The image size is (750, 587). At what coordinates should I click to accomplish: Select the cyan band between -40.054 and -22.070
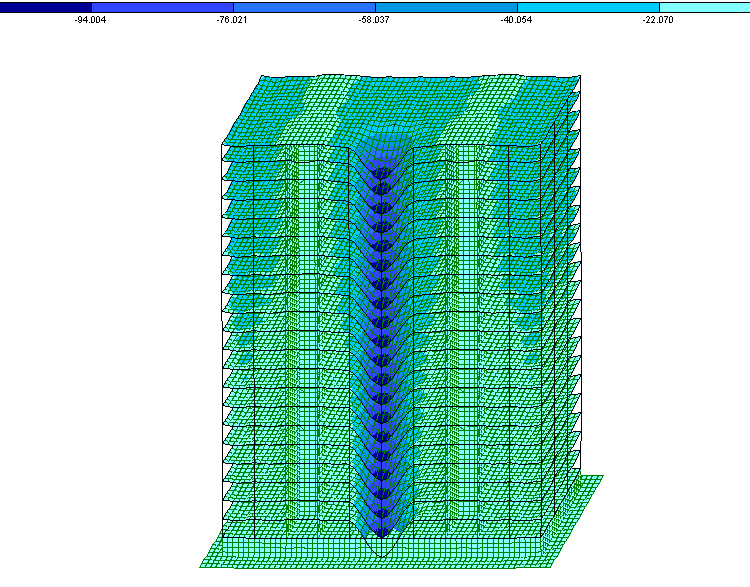coord(587,6)
